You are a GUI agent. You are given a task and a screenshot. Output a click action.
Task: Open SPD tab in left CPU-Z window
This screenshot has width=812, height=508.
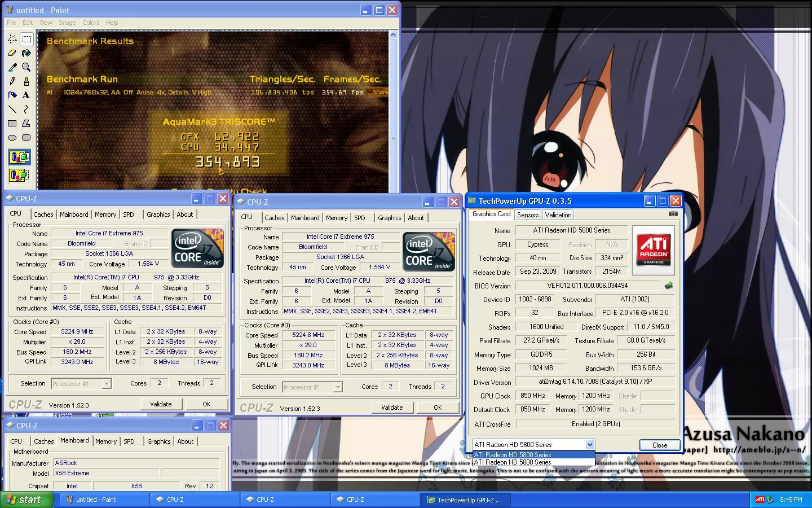[x=129, y=214]
